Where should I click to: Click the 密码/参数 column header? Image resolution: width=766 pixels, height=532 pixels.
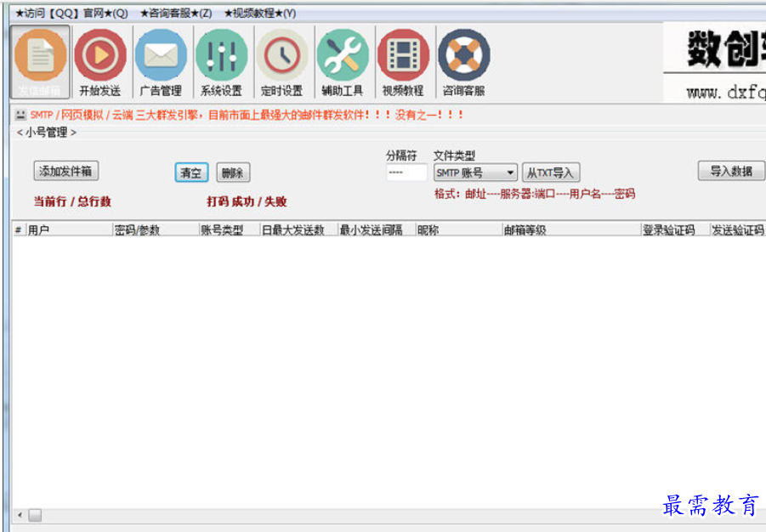click(x=156, y=229)
